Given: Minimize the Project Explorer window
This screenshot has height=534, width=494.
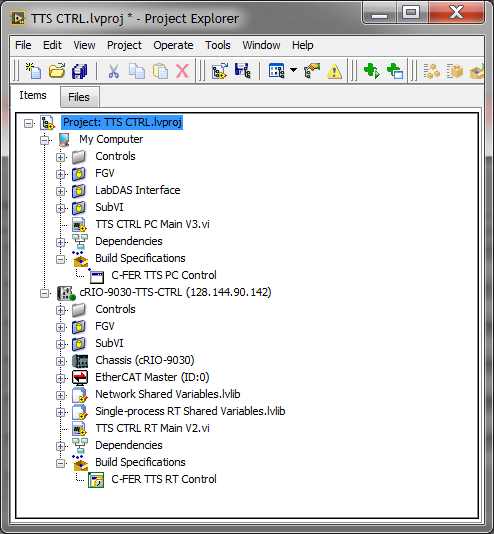Looking at the screenshot, I should tap(380, 13).
